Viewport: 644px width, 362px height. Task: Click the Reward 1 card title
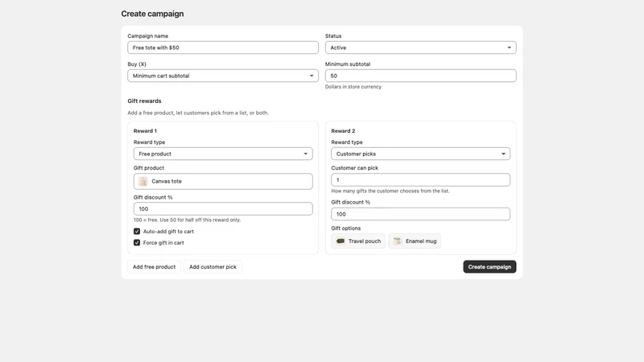(145, 131)
